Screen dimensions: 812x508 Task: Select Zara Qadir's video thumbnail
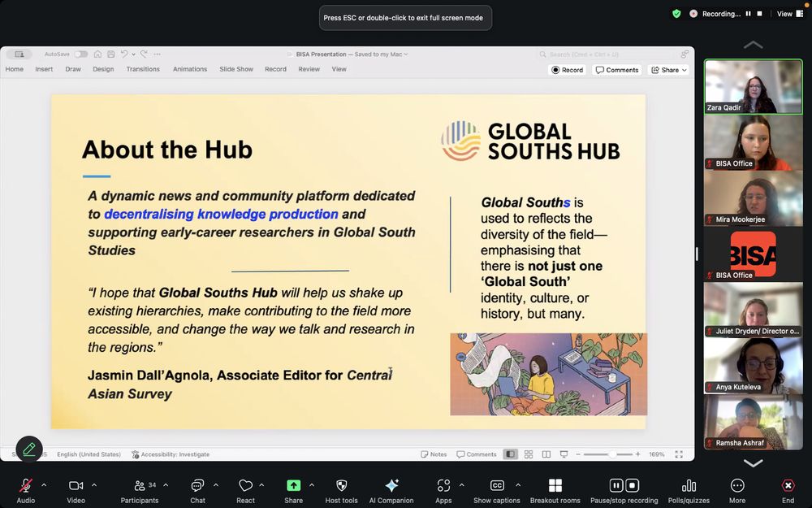(x=753, y=87)
